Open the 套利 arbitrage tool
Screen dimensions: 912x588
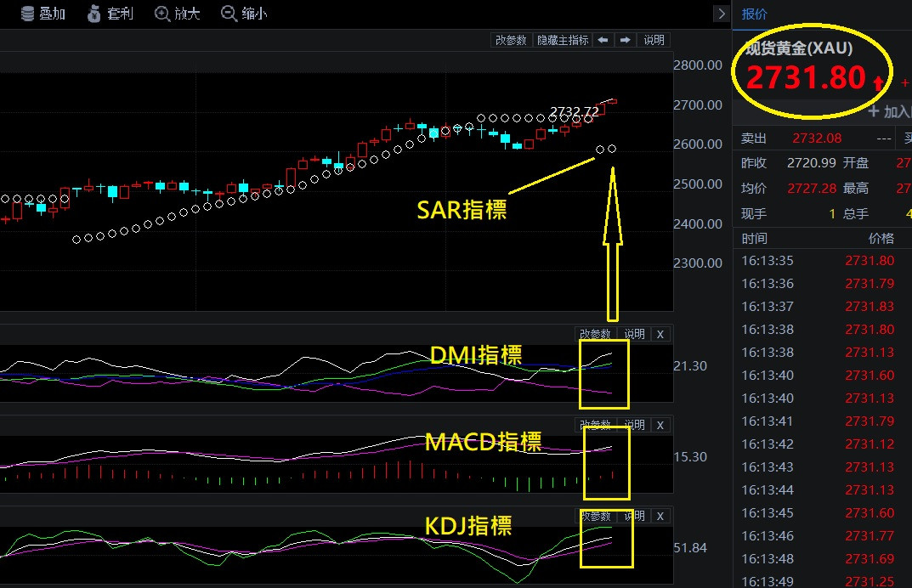tap(94, 14)
